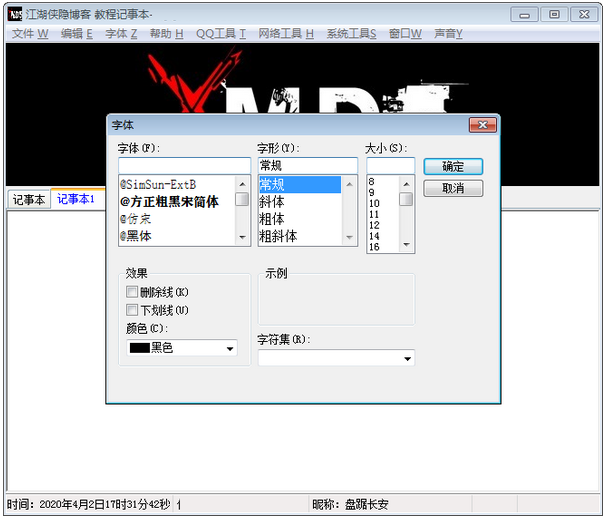
Task: Select 粗体 in font style list
Action: [300, 219]
